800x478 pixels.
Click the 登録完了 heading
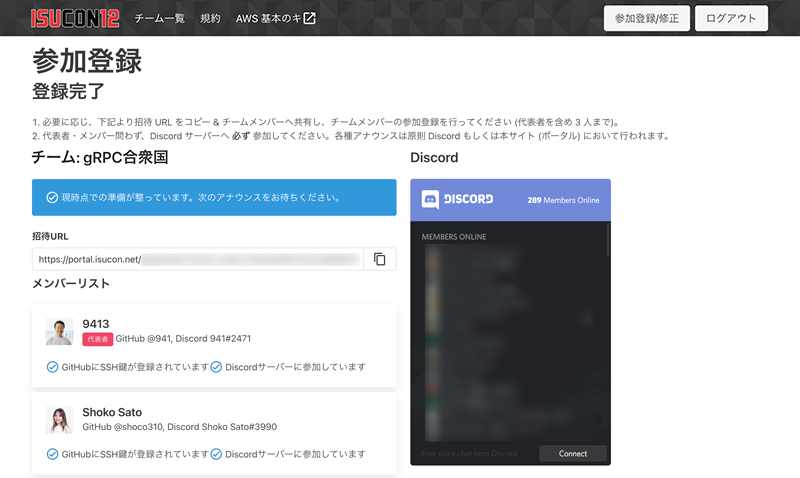pyautogui.click(x=68, y=91)
